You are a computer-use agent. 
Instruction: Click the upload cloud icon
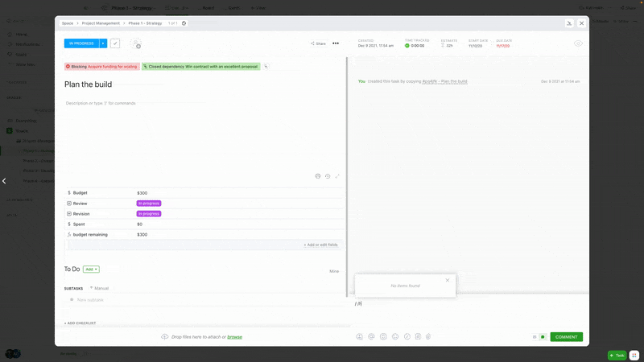[165, 336]
